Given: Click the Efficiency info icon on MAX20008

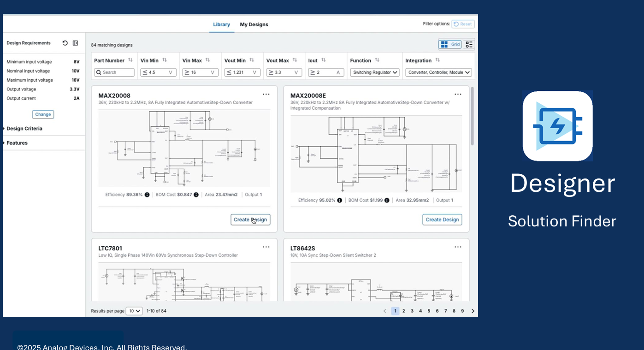Looking at the screenshot, I should pos(147,195).
